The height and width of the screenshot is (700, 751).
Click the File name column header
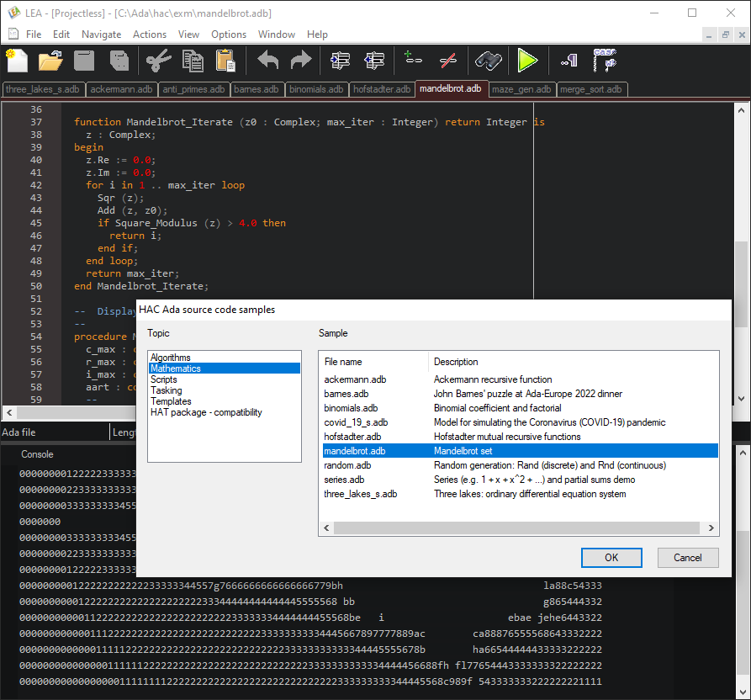[373, 362]
